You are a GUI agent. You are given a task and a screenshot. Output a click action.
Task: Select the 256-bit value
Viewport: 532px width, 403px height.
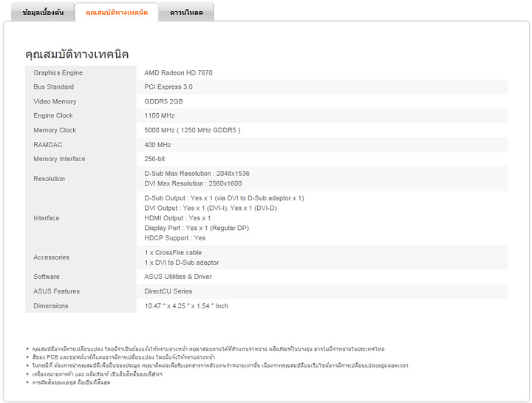pyautogui.click(x=154, y=159)
